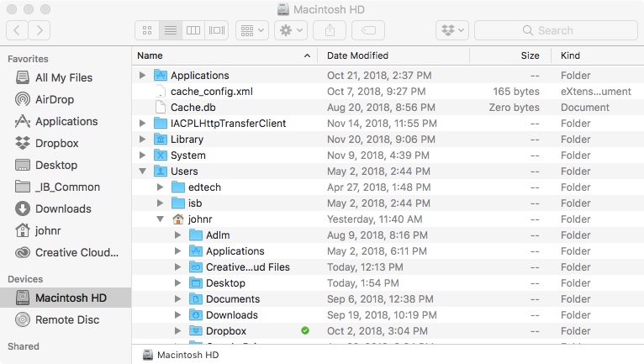
Task: Select Remote Disc under Devices
Action: pyautogui.click(x=67, y=319)
